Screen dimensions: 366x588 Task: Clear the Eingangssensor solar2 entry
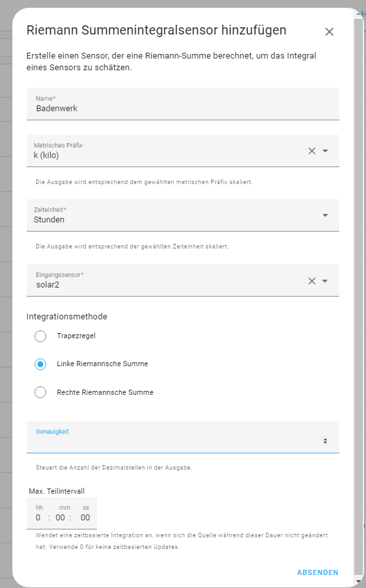pos(311,281)
